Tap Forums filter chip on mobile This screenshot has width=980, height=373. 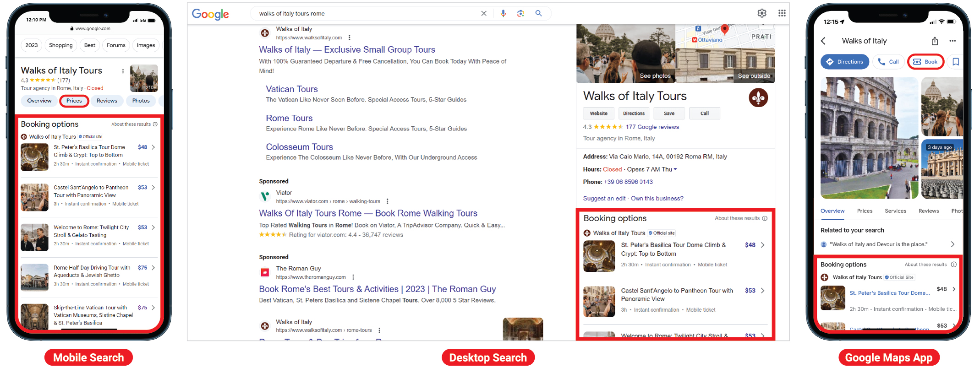pyautogui.click(x=116, y=45)
